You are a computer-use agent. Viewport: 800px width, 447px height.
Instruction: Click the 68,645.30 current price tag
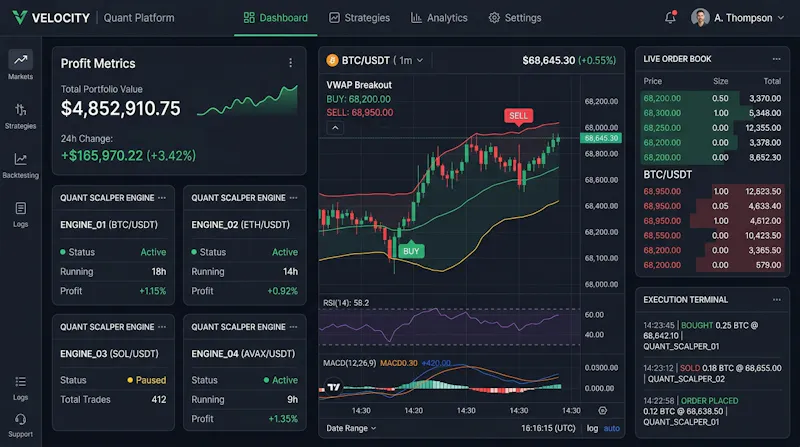pyautogui.click(x=601, y=138)
